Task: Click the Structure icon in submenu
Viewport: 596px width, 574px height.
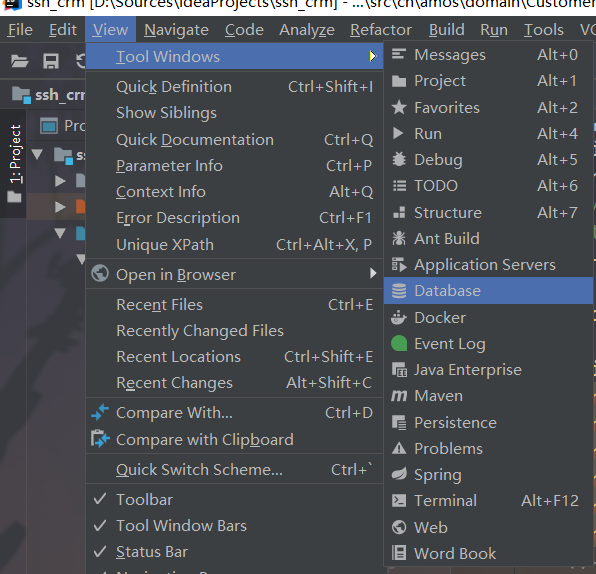Action: point(399,212)
